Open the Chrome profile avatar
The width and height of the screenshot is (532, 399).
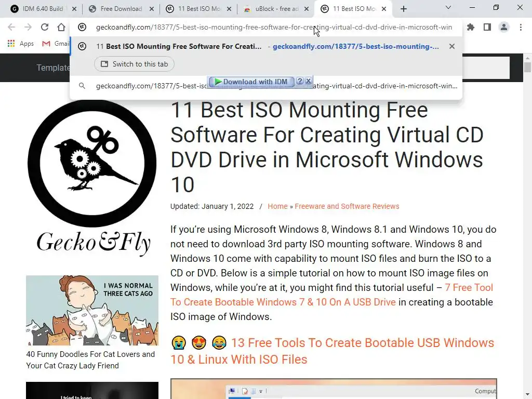[504, 27]
